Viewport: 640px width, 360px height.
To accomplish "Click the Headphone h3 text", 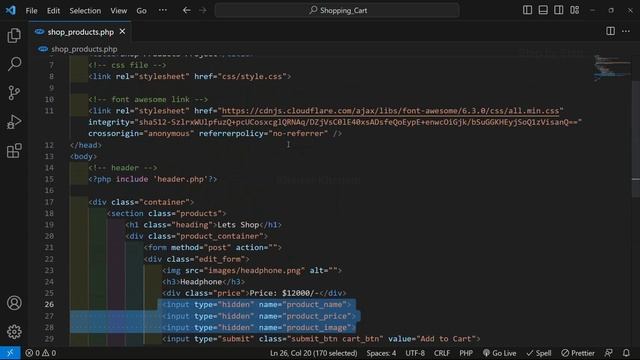I will [x=201, y=282].
